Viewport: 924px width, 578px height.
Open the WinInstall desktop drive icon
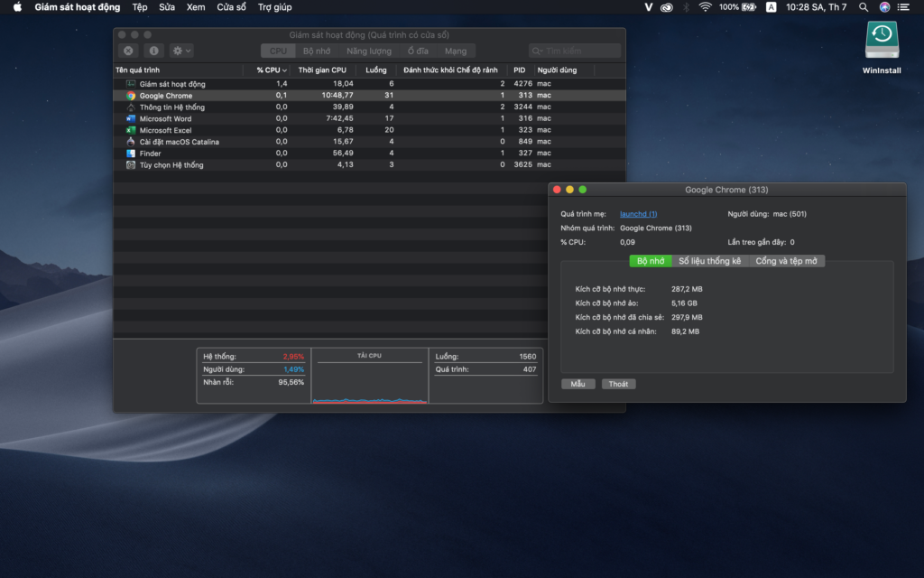click(x=882, y=40)
